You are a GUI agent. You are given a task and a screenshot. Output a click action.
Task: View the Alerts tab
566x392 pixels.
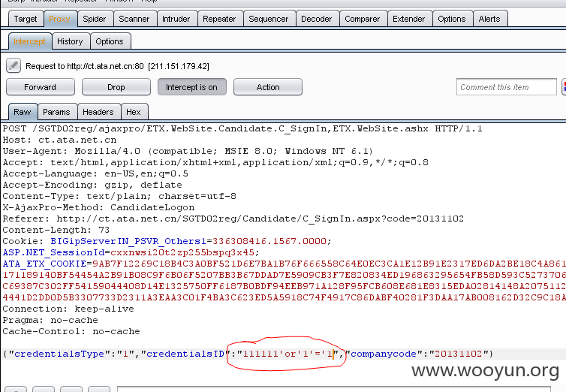tap(489, 19)
